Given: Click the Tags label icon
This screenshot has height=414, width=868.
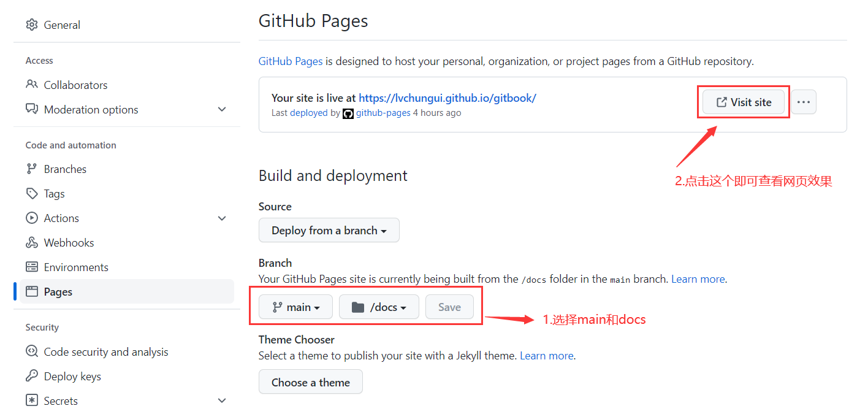Looking at the screenshot, I should (32, 193).
